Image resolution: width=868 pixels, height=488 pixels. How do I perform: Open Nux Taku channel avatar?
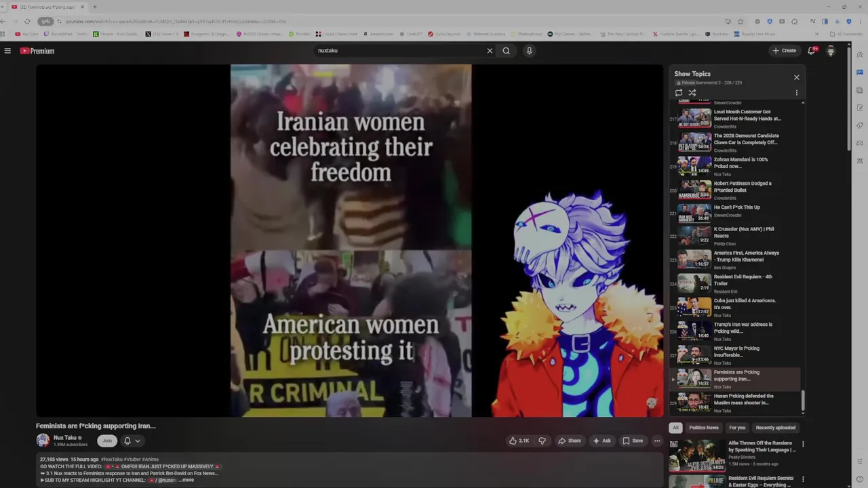pos(43,441)
